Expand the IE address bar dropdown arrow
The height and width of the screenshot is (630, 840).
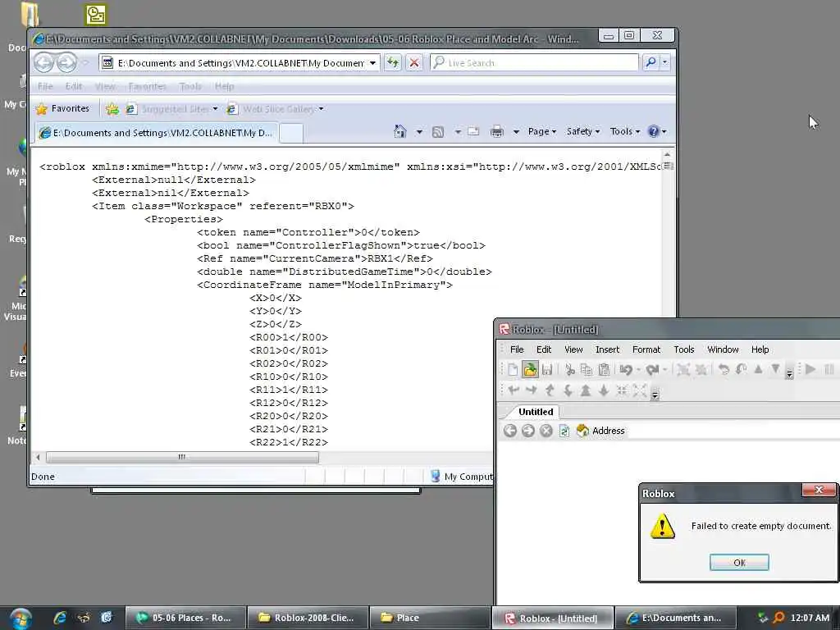[373, 62]
